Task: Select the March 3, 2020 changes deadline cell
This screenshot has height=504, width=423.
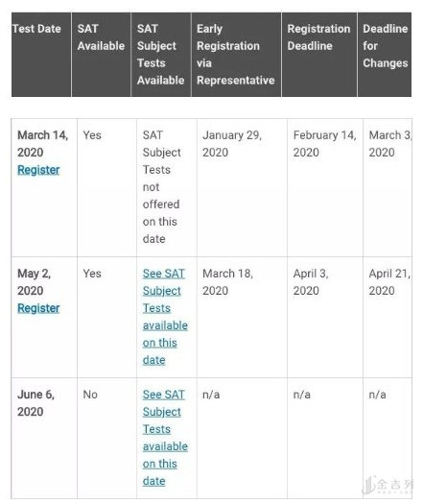Action: point(390,144)
